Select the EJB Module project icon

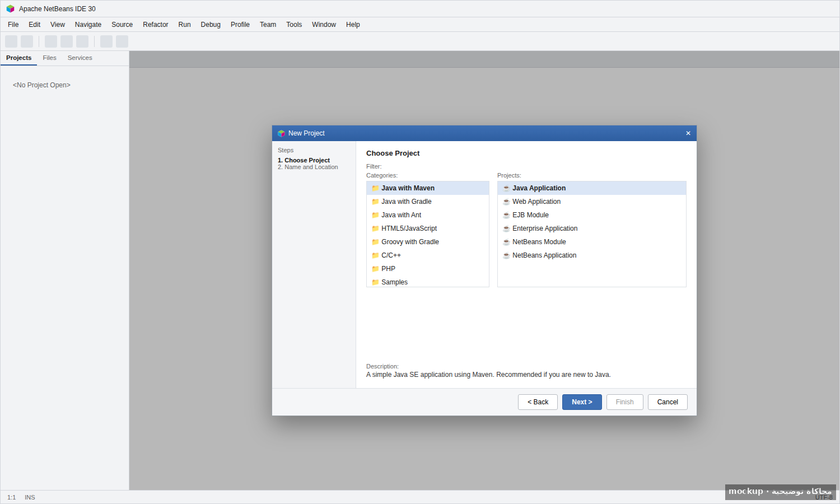[506, 215]
